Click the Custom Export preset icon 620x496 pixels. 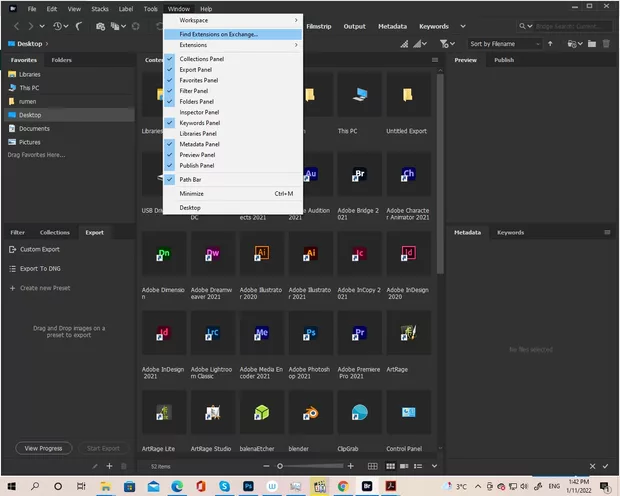(12, 249)
